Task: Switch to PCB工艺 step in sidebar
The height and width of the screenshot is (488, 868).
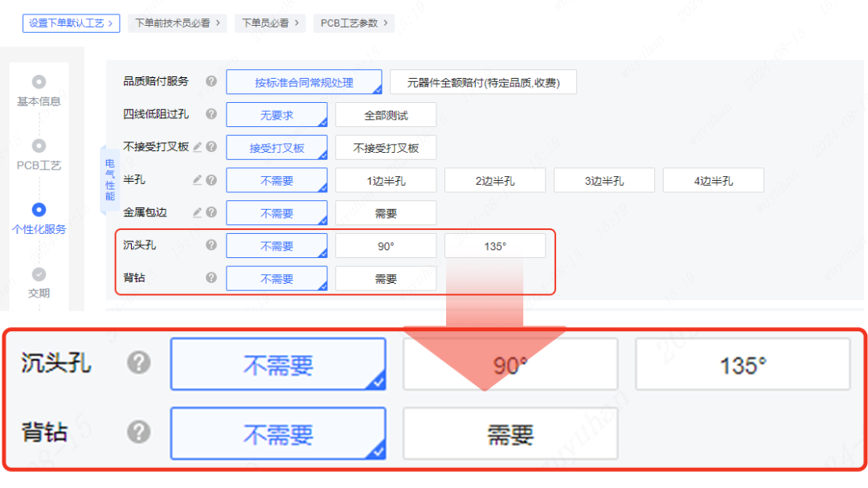Action: [x=39, y=155]
